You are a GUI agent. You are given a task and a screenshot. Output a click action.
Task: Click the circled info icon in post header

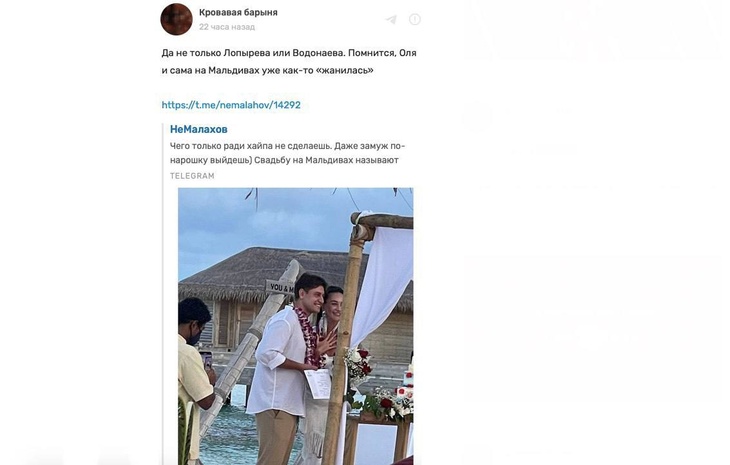coord(415,19)
